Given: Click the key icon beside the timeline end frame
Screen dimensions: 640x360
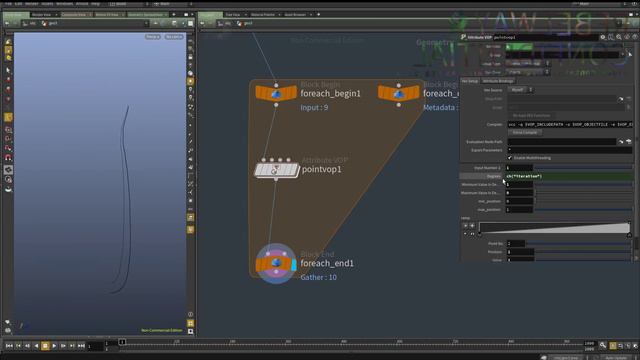Looking at the screenshot, I should coord(603,345).
